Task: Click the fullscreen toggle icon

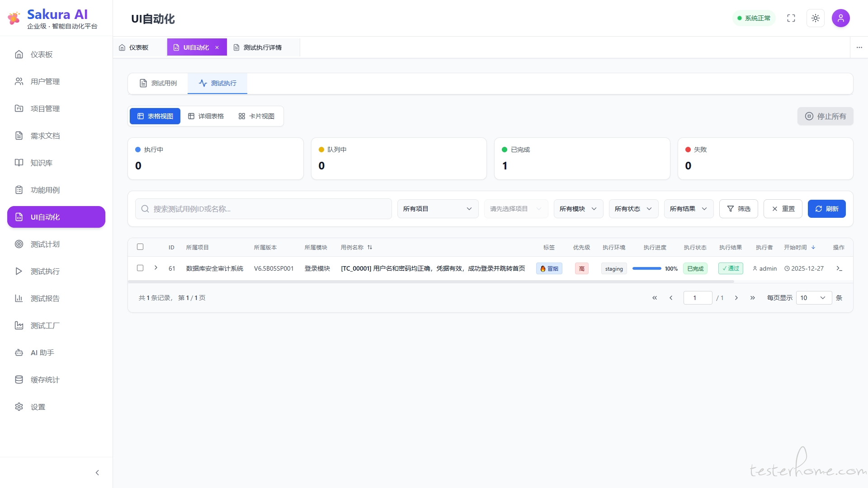Action: 791,18
